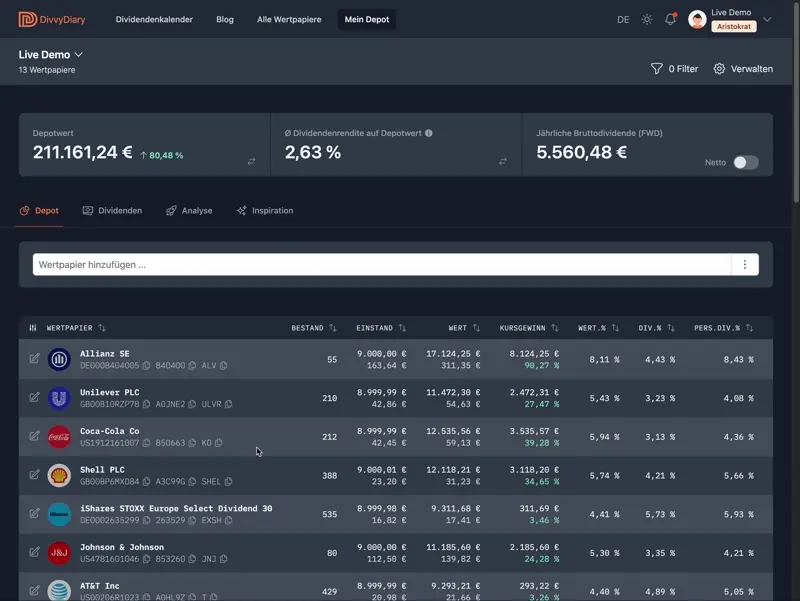Image resolution: width=800 pixels, height=601 pixels.
Task: Click the DivvyDiary logo icon
Action: (x=27, y=19)
